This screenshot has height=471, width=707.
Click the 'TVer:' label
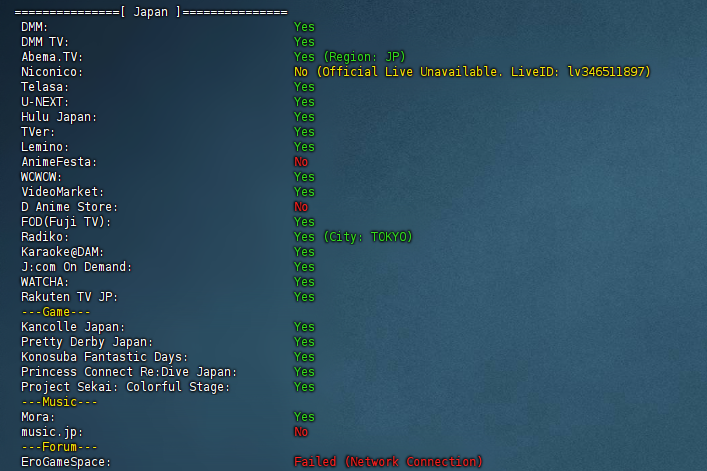pyautogui.click(x=38, y=132)
